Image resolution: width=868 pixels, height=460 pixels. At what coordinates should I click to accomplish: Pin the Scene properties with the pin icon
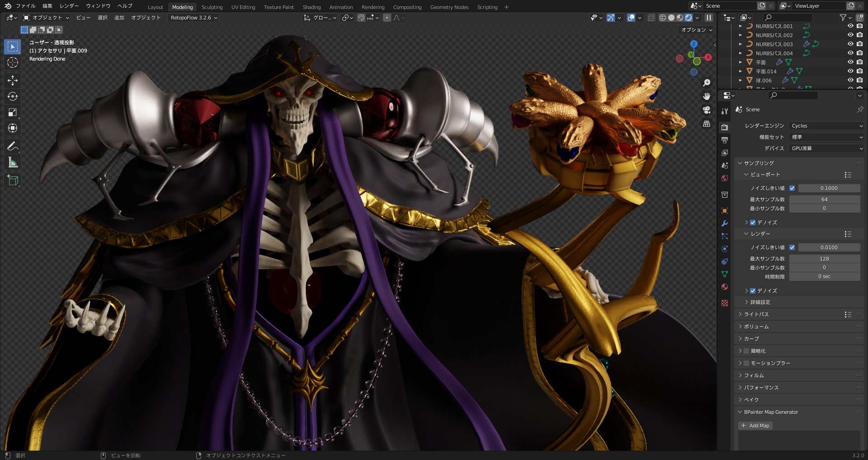click(x=860, y=109)
